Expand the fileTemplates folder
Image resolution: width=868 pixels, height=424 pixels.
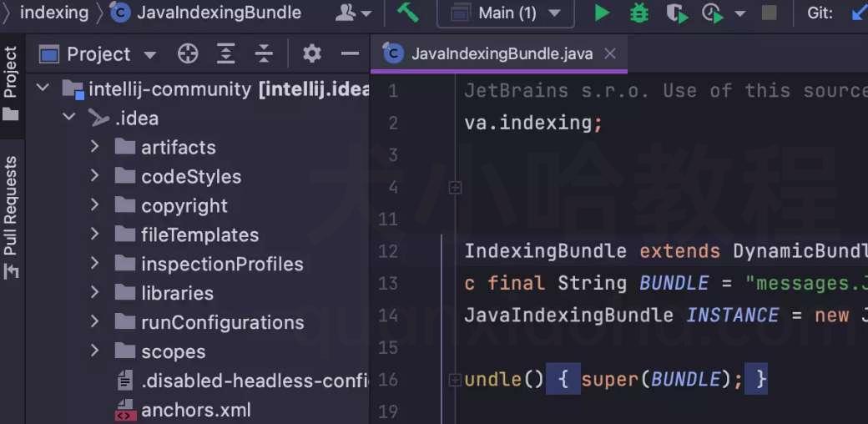pyautogui.click(x=94, y=235)
